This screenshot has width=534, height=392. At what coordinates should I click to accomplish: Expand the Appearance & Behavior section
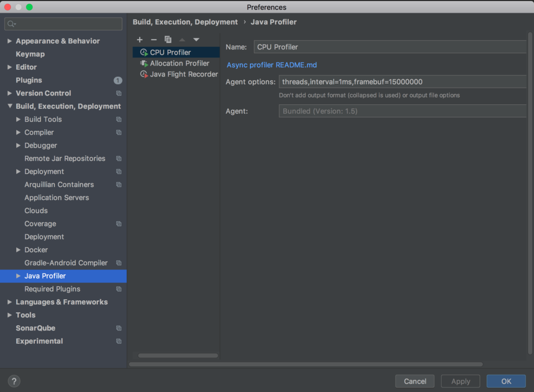tap(9, 41)
